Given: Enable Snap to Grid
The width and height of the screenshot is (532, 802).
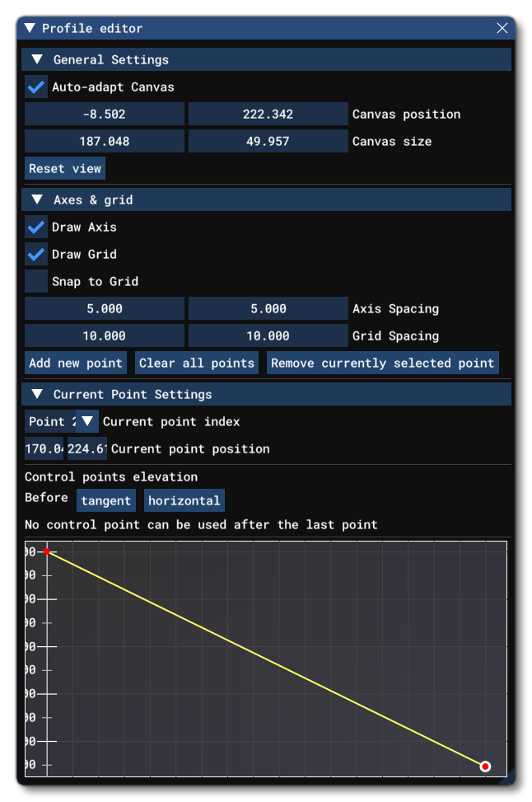Looking at the screenshot, I should coord(35,281).
